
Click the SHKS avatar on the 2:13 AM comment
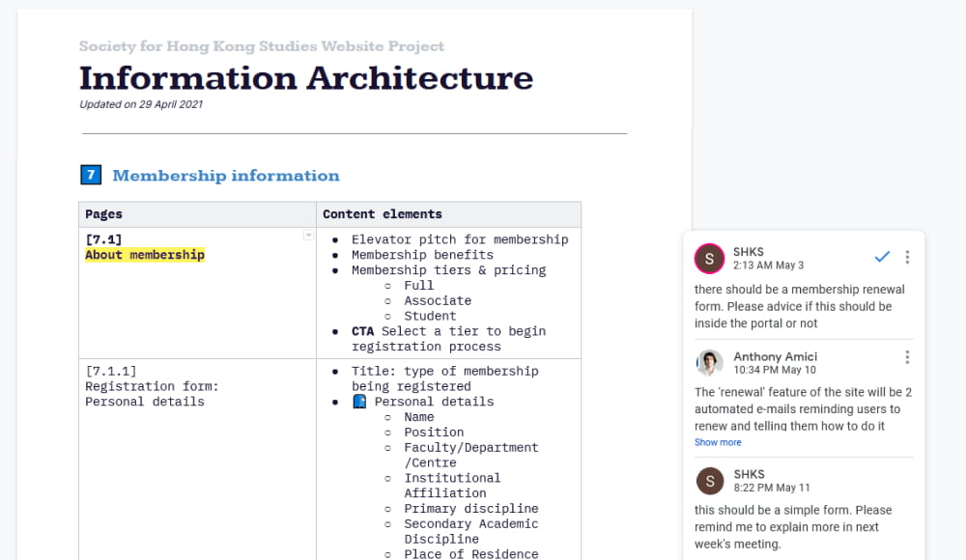tap(710, 258)
